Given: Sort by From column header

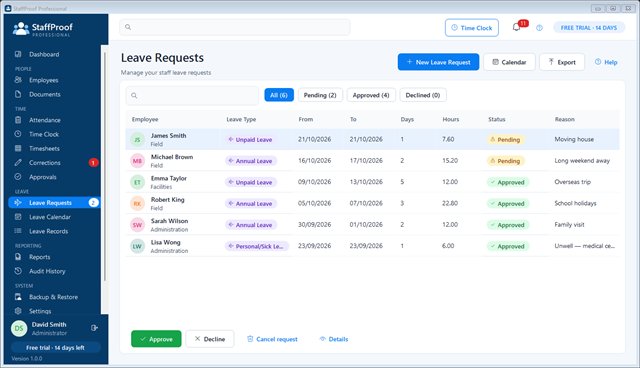Looking at the screenshot, I should point(306,119).
